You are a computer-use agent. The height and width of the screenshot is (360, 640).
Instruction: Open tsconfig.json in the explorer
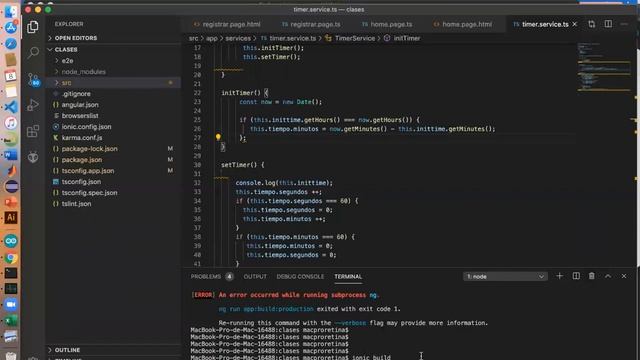click(81, 182)
